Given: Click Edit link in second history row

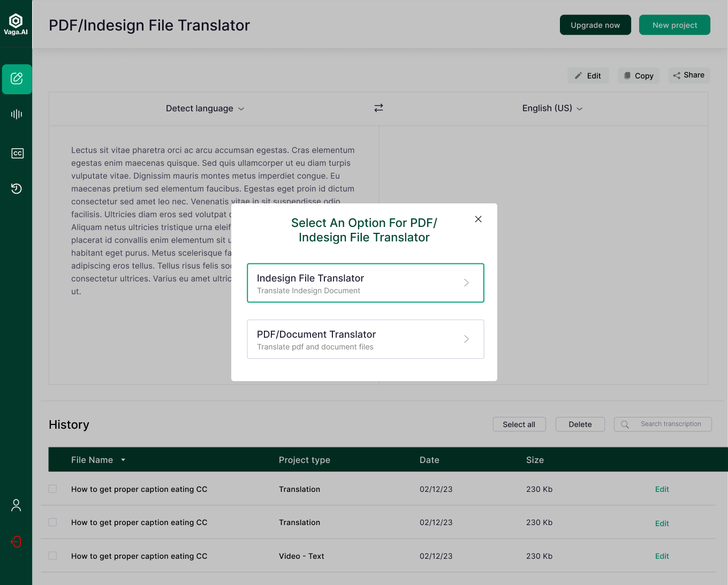Looking at the screenshot, I should [x=662, y=523].
